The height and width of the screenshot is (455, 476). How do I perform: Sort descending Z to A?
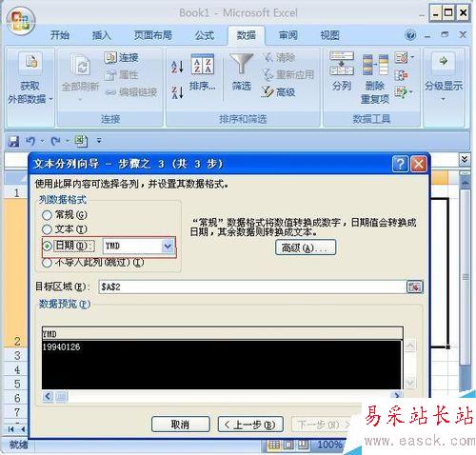click(177, 92)
